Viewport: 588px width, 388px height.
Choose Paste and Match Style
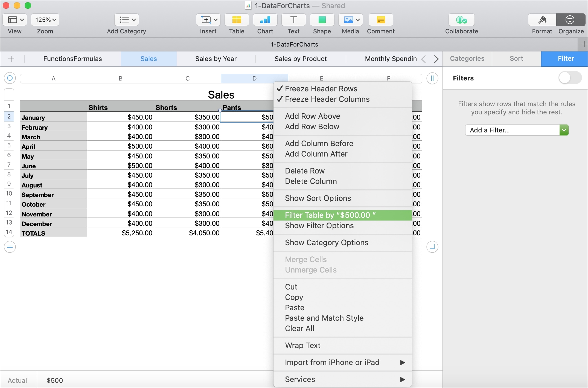(342, 318)
